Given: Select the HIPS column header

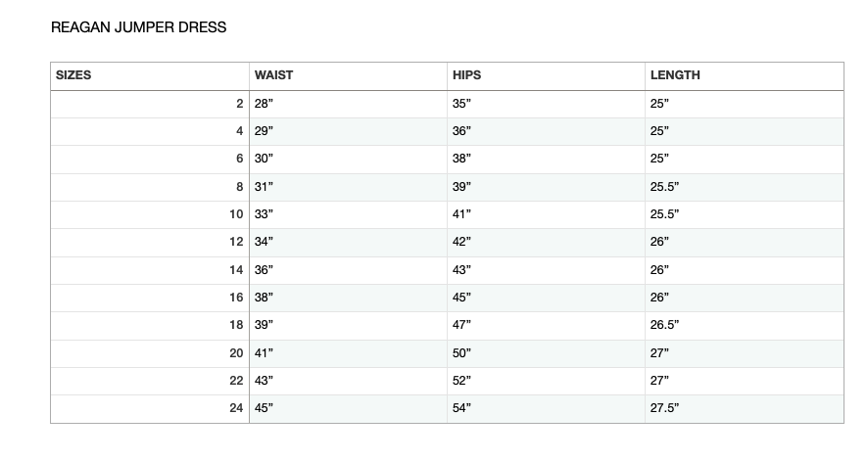Looking at the screenshot, I should click(x=466, y=75).
